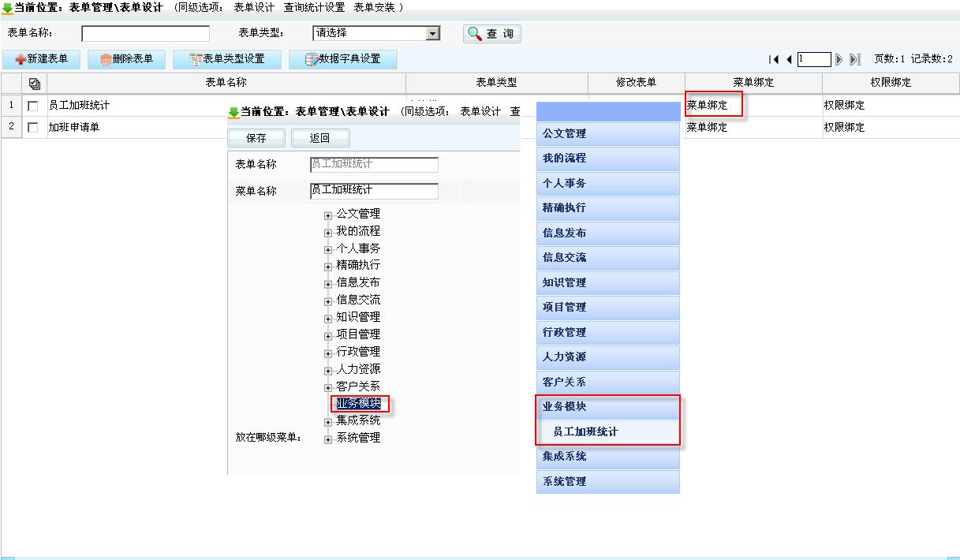This screenshot has width=960, height=560.
Task: Go to previous page pager icon
Action: point(789,59)
